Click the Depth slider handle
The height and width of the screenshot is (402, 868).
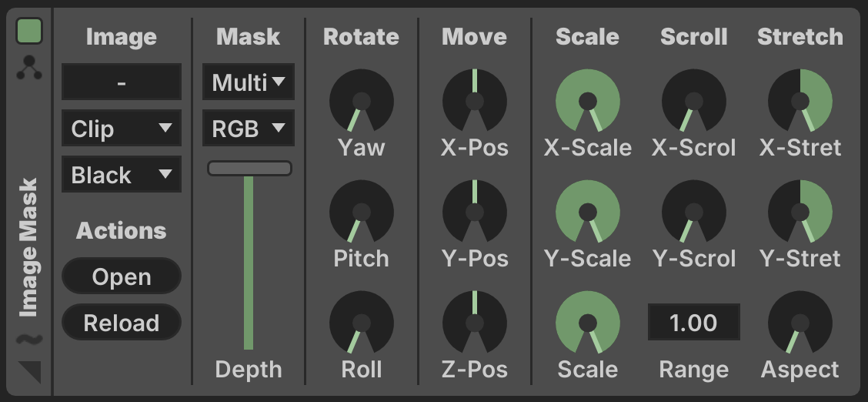[249, 169]
